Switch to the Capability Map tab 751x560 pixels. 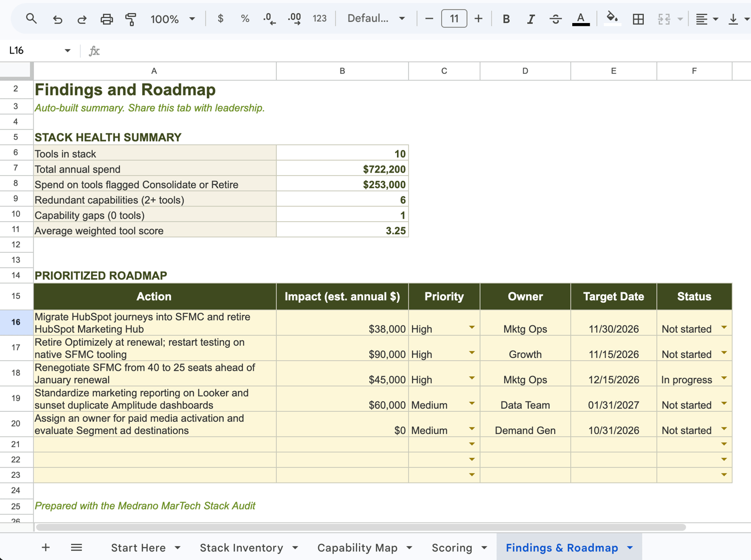pos(357,547)
